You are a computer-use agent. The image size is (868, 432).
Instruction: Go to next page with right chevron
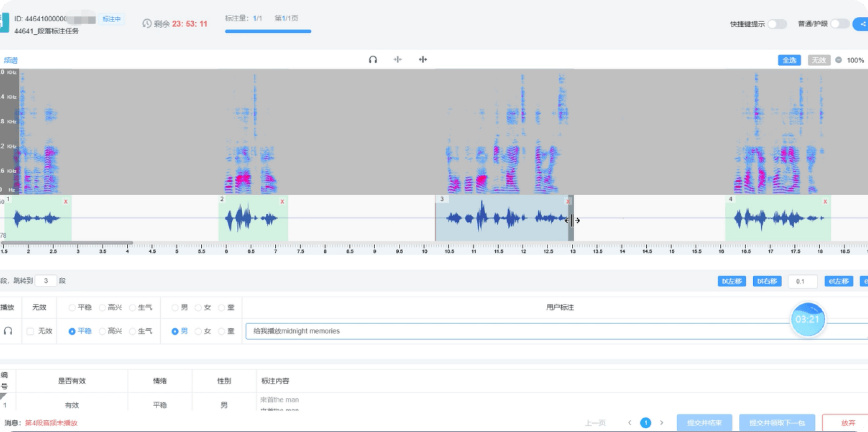tap(662, 423)
